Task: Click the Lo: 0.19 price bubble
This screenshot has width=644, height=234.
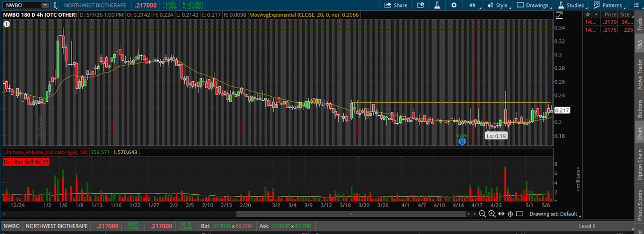Action: pyautogui.click(x=496, y=136)
